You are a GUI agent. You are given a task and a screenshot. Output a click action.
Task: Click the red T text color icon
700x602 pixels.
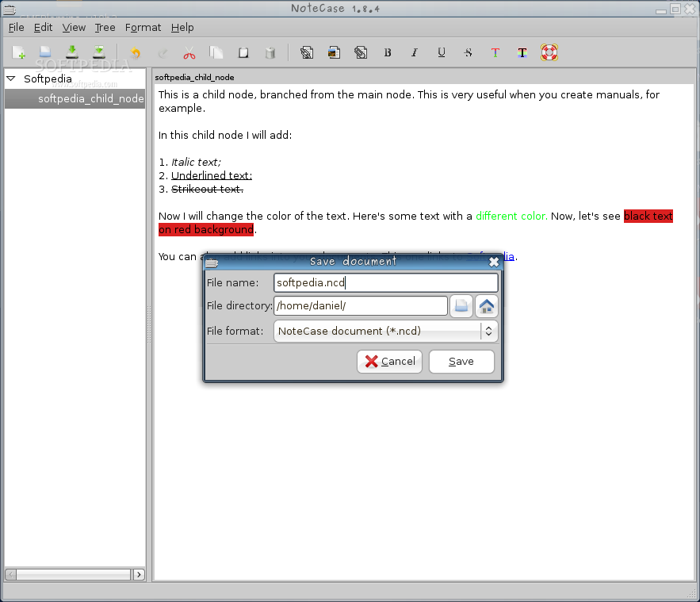tap(495, 52)
